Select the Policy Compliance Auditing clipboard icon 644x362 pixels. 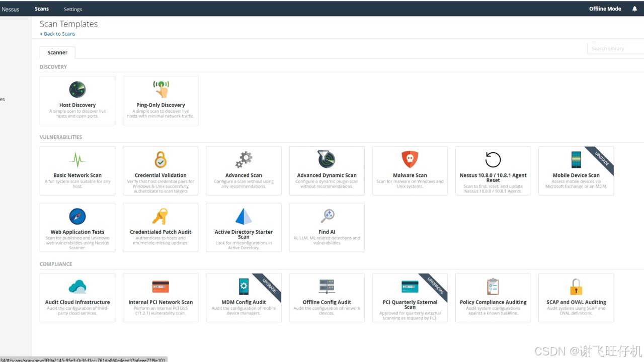click(x=493, y=287)
